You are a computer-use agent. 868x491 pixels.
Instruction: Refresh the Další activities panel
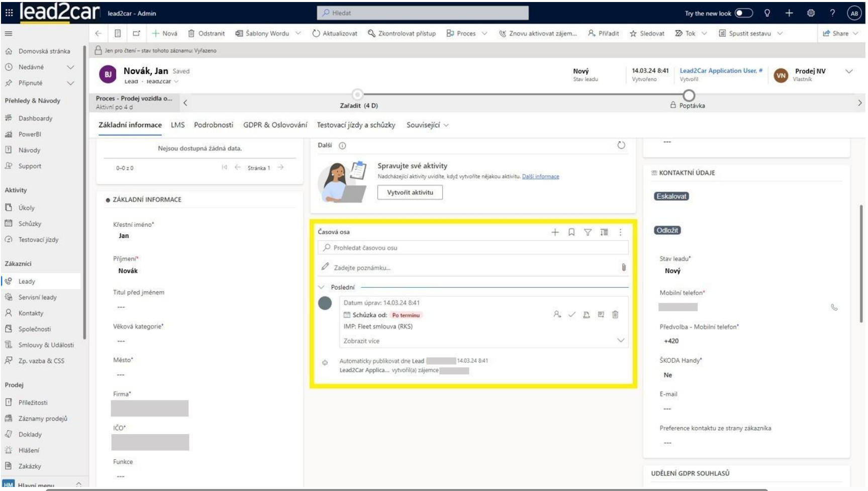pyautogui.click(x=621, y=145)
